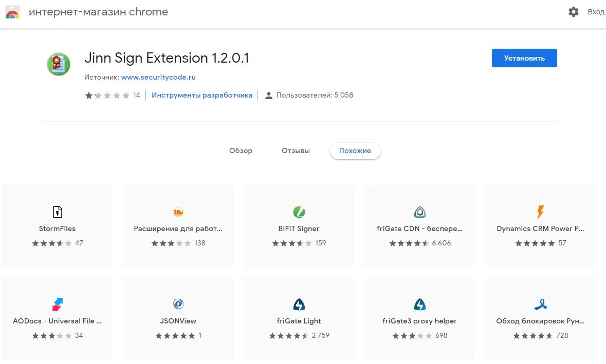Click the StormFiles file icon
606x364 pixels.
[57, 212]
